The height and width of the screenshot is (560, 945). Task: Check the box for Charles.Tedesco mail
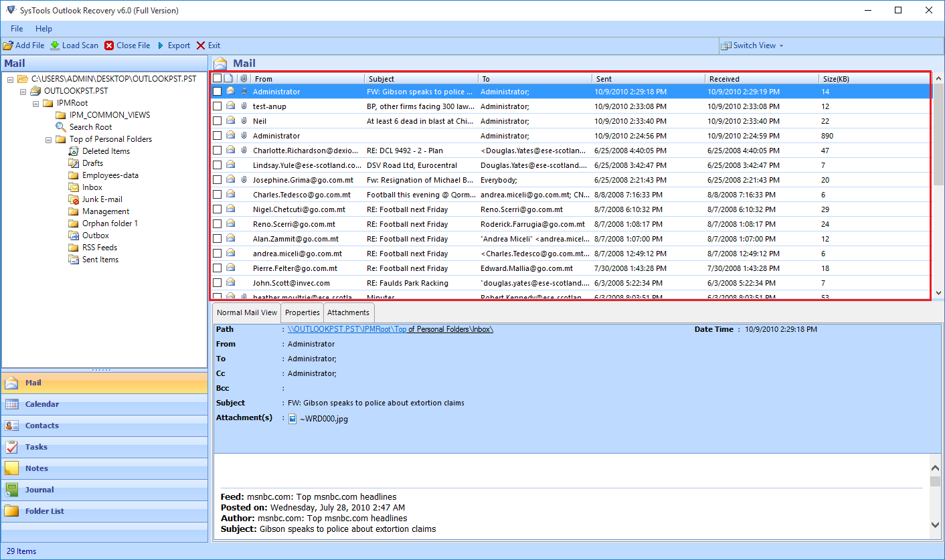pyautogui.click(x=217, y=194)
